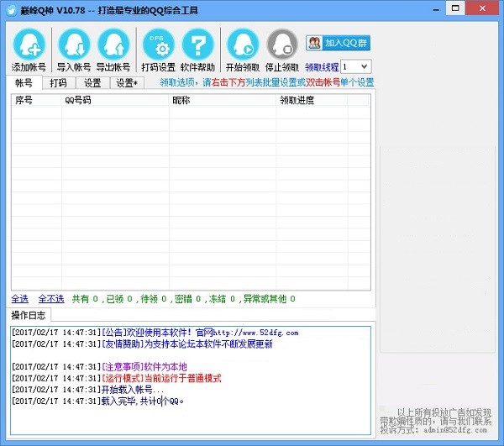This screenshot has width=504, height=446.
Task: Open the 设置 tab
Action: [x=92, y=83]
